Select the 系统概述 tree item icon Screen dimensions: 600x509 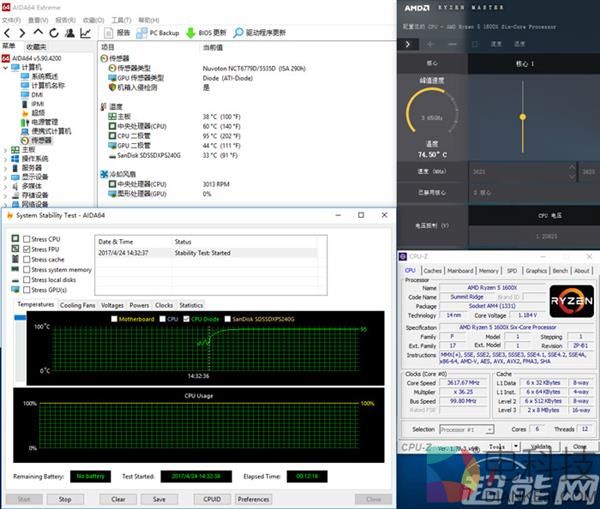click(x=25, y=76)
